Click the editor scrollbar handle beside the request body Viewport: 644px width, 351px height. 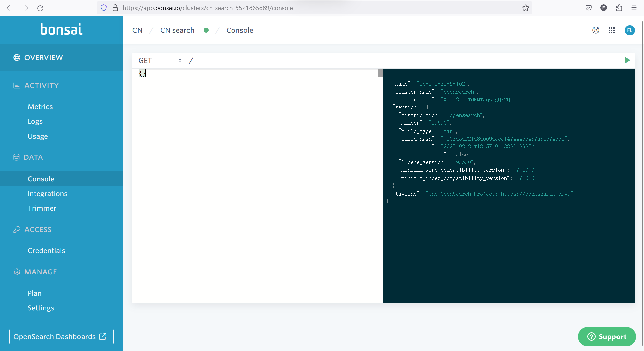(380, 73)
